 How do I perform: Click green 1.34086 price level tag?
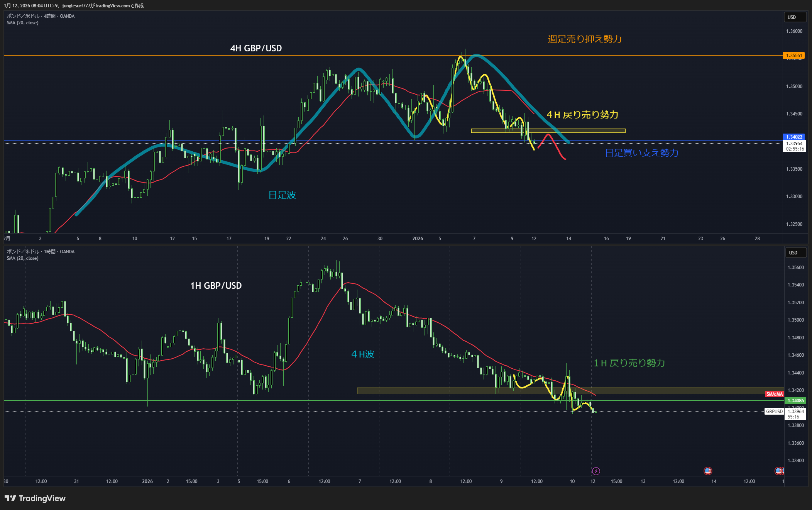pyautogui.click(x=795, y=401)
